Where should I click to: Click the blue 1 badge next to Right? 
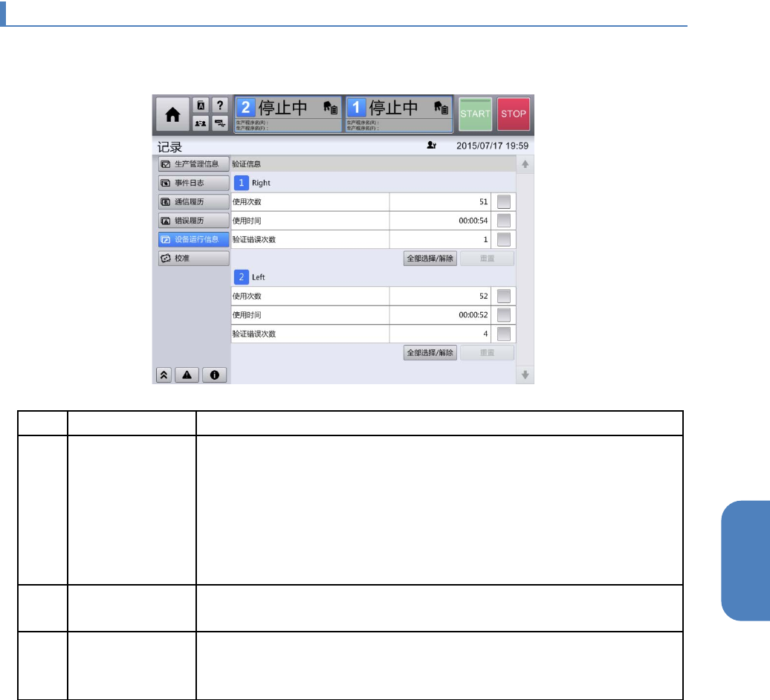(241, 183)
